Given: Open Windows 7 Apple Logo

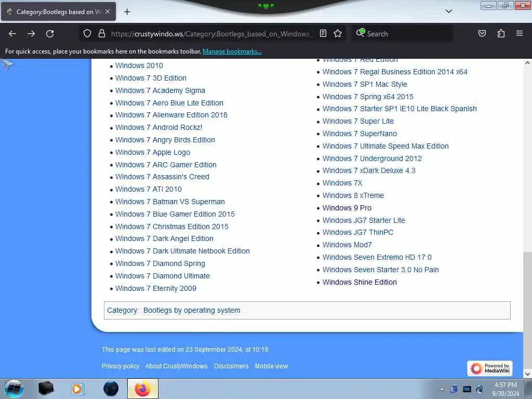Looking at the screenshot, I should (153, 152).
